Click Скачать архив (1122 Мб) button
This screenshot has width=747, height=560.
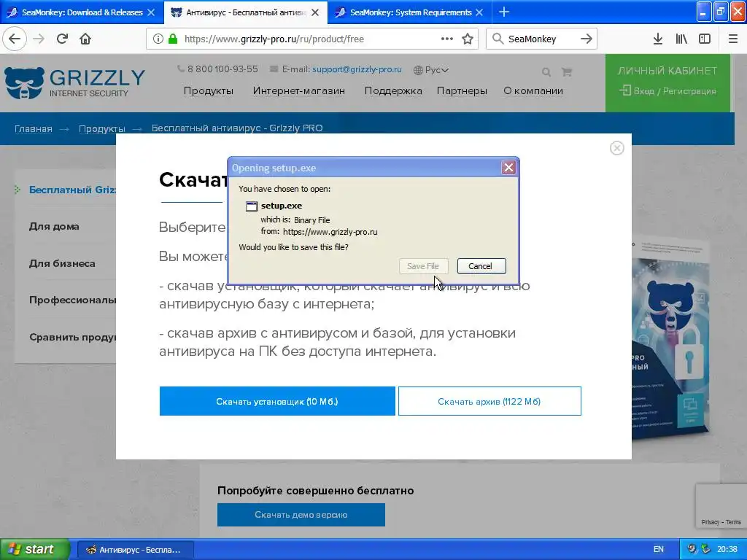(x=489, y=401)
